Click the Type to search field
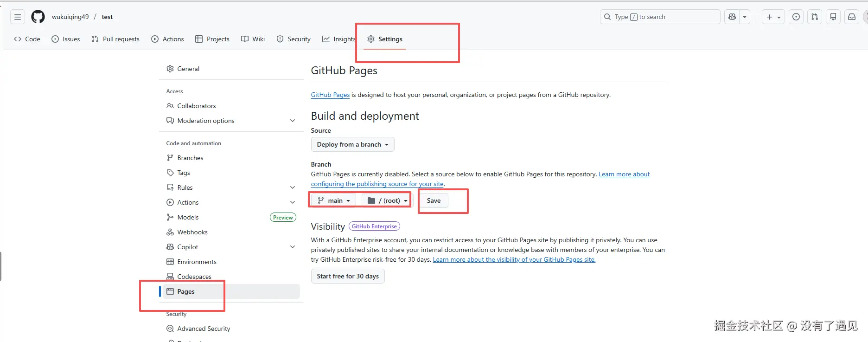Screen dimensions: 868x342 (660, 17)
